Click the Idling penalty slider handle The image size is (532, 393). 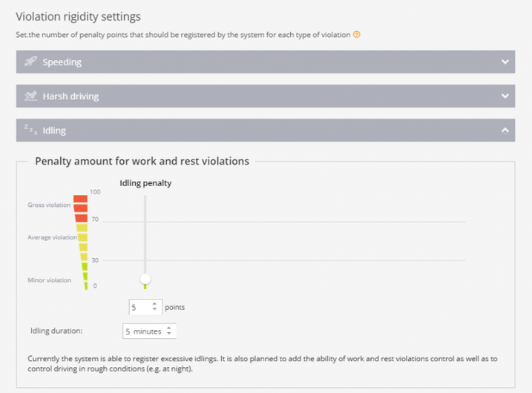point(145,279)
